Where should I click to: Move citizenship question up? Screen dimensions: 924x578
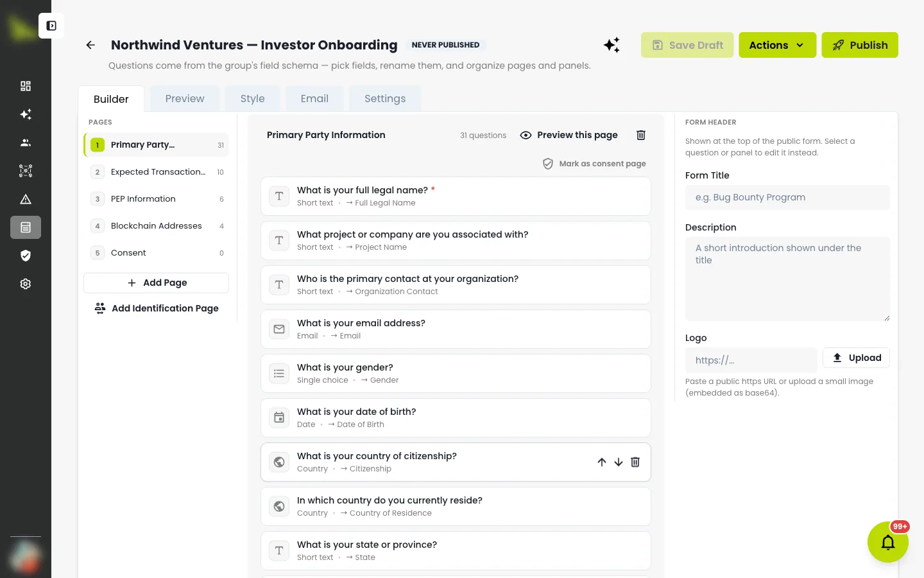pos(602,462)
